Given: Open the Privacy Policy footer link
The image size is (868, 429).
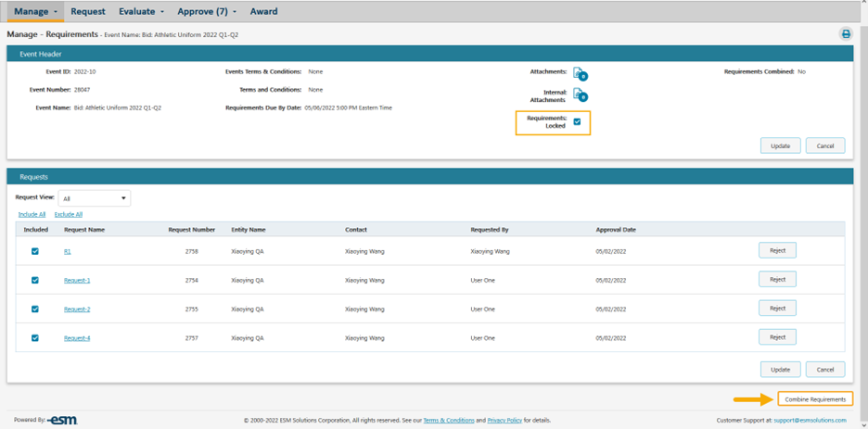Looking at the screenshot, I should click(x=504, y=420).
